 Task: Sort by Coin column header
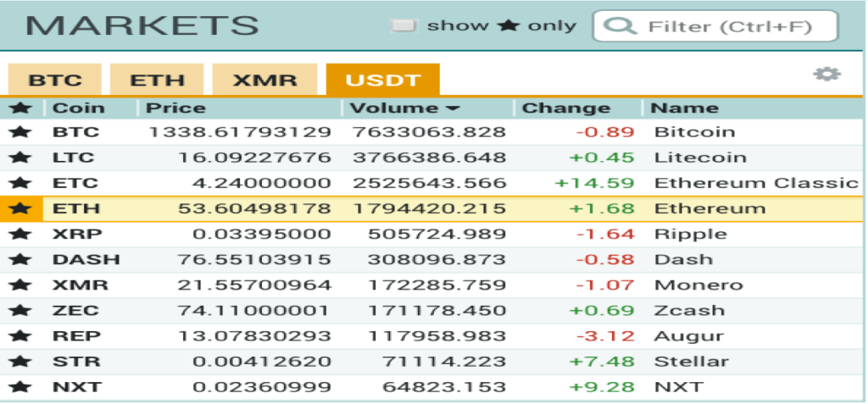[x=78, y=108]
